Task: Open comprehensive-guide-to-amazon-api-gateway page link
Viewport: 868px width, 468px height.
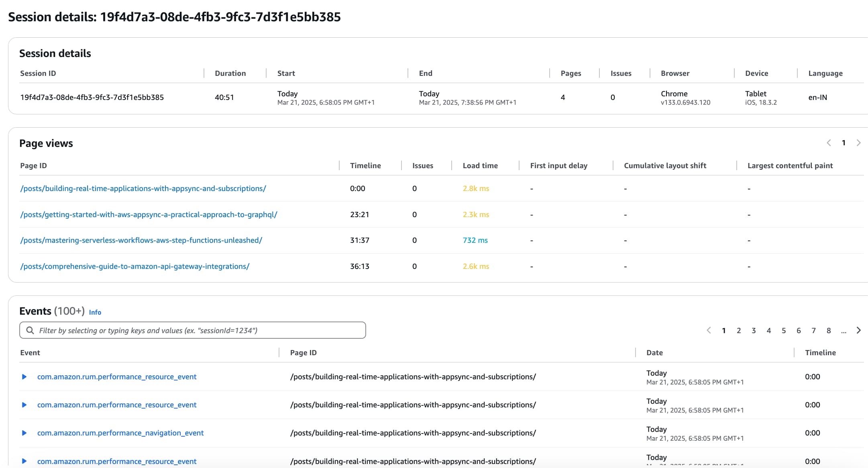Action: pos(135,267)
